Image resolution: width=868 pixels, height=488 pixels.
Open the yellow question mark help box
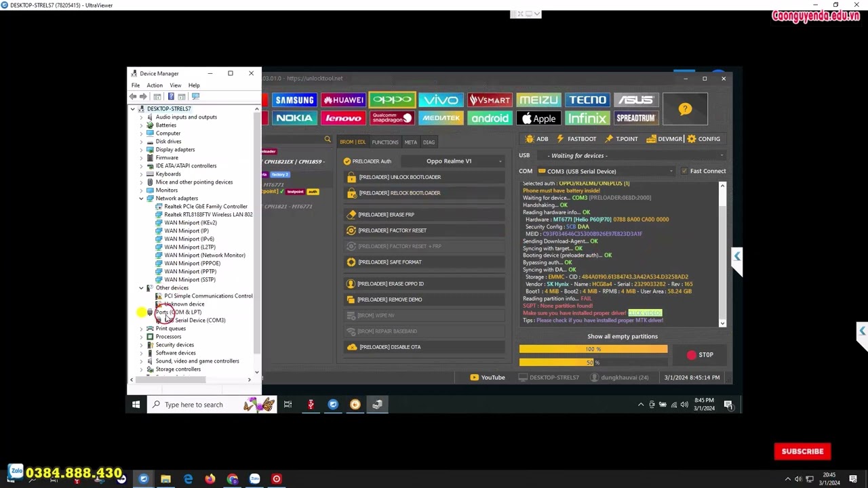pyautogui.click(x=685, y=109)
